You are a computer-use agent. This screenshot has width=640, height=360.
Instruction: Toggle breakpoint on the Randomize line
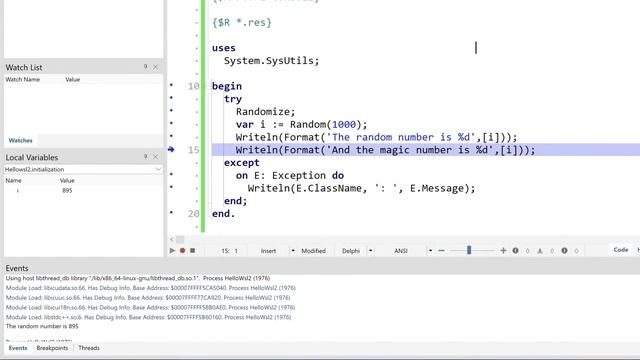click(171, 111)
